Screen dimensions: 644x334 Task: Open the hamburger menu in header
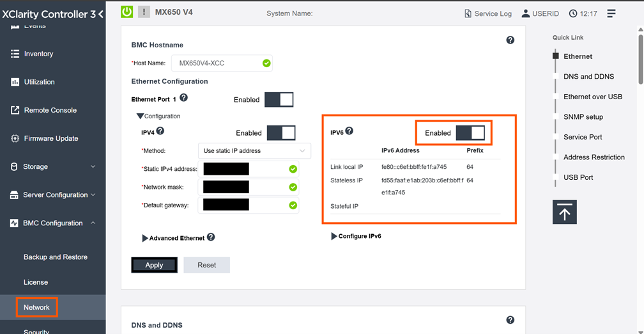pyautogui.click(x=611, y=13)
